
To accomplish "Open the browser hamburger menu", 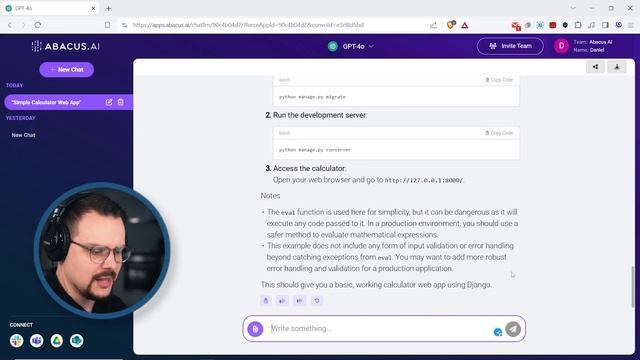I will tap(631, 25).
